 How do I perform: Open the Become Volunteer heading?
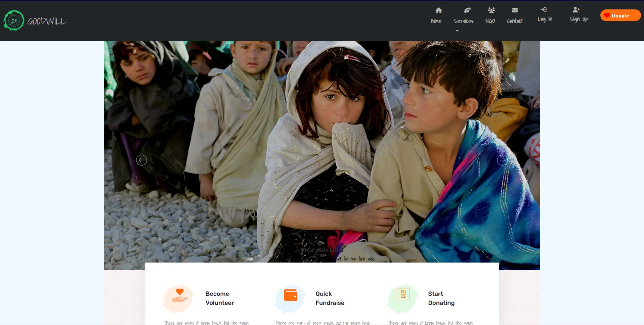(x=219, y=298)
